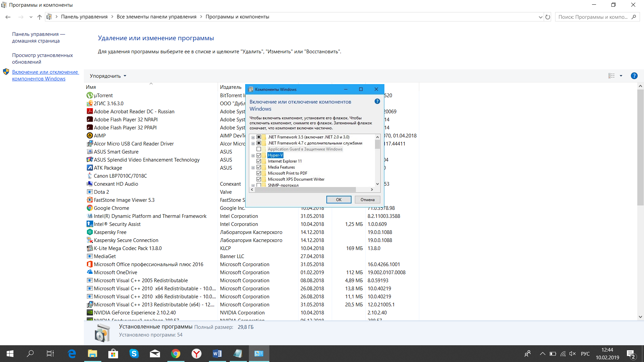Change view with the view icon
Screen dimensions: 644x362
pyautogui.click(x=611, y=76)
